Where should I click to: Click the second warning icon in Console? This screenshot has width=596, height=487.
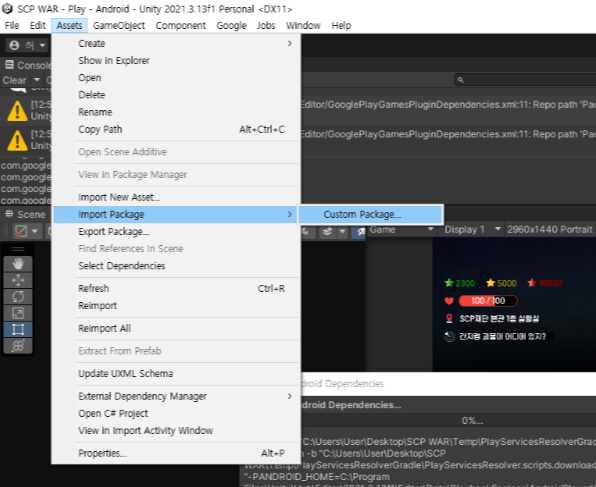[x=17, y=140]
